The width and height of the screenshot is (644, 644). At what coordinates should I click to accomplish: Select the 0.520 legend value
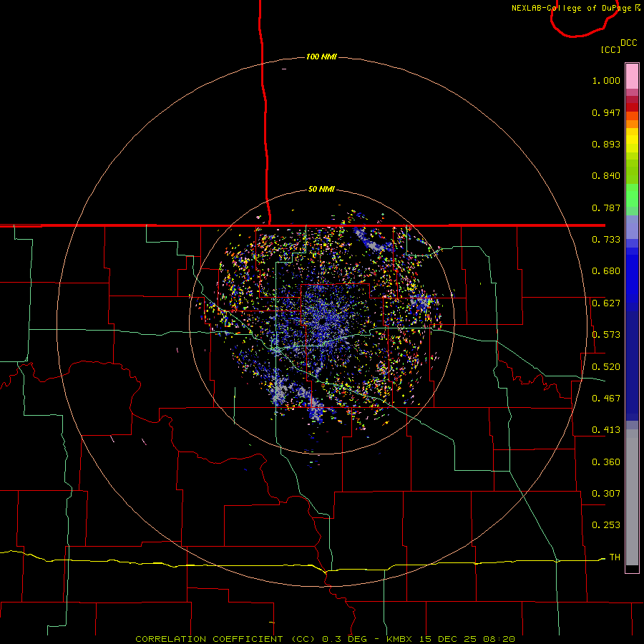point(606,367)
